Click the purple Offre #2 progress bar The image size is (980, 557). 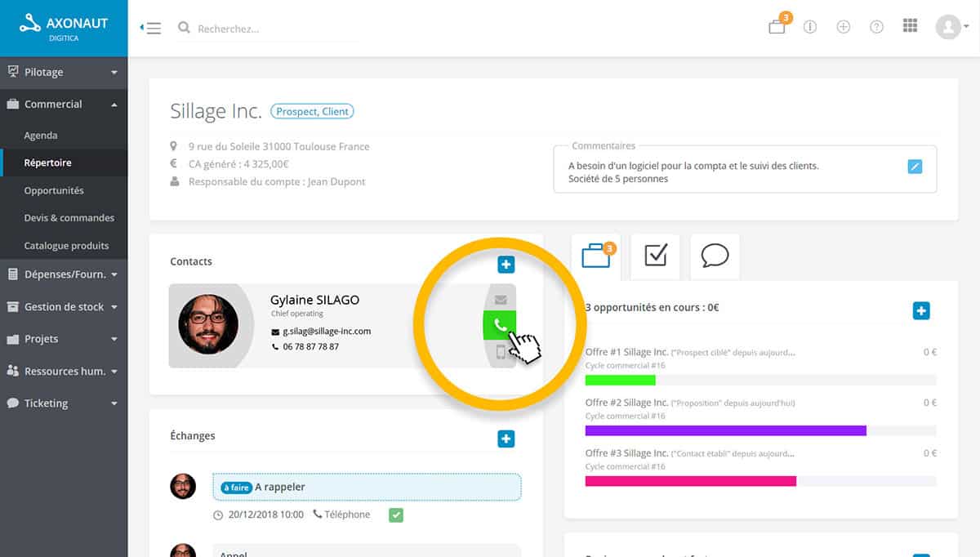click(x=725, y=430)
